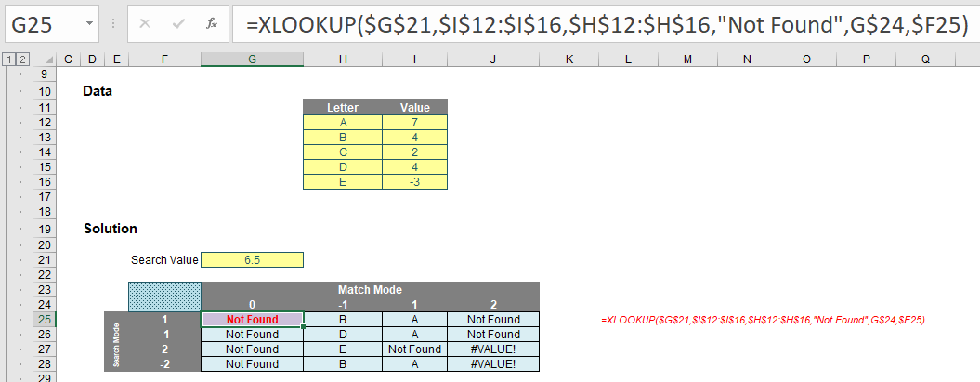
Task: Open the Insert Function fx icon
Action: (212, 24)
